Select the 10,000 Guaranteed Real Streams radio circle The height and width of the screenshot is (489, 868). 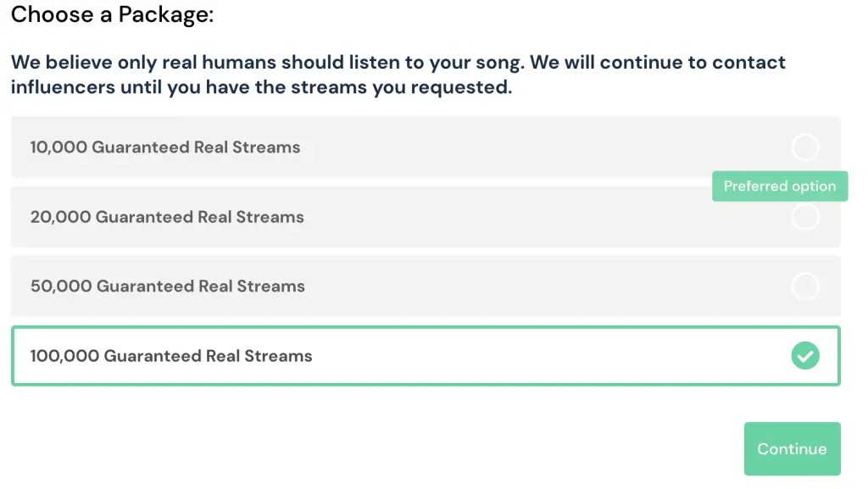coord(805,147)
